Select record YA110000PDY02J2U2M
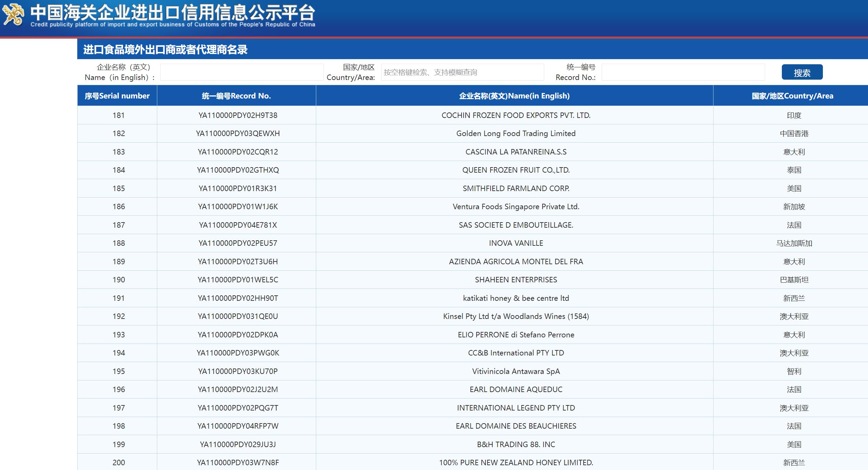Viewport: 868px width, 470px height. coord(238,389)
